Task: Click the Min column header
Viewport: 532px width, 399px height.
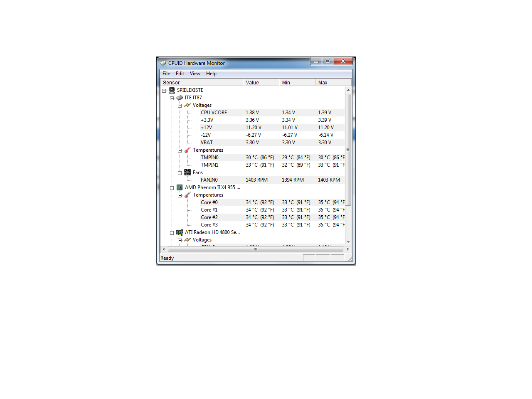Action: tap(297, 82)
